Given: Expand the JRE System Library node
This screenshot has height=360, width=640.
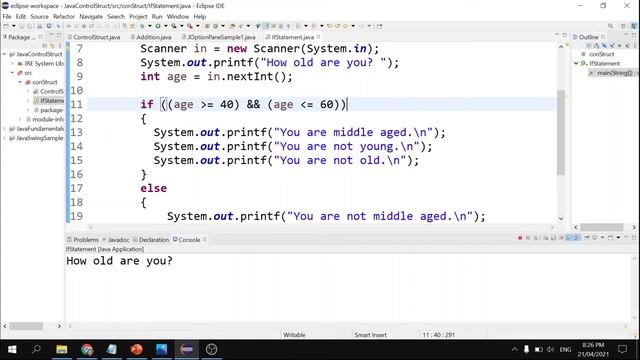Looking at the screenshot, I should [12, 63].
